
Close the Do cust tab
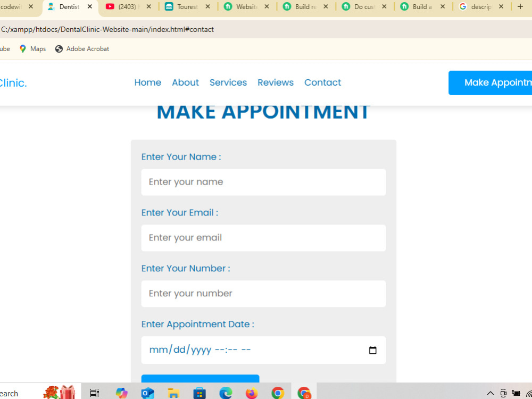point(384,6)
